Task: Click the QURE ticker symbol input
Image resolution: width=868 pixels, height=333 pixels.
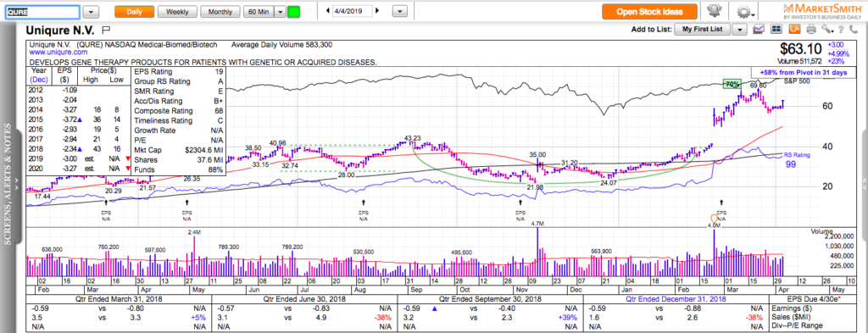Action: [x=42, y=12]
